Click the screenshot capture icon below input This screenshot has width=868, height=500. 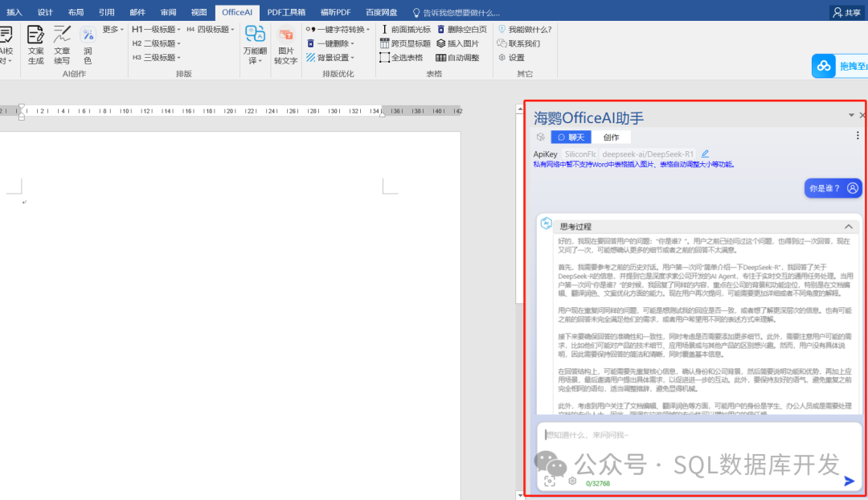(x=549, y=482)
